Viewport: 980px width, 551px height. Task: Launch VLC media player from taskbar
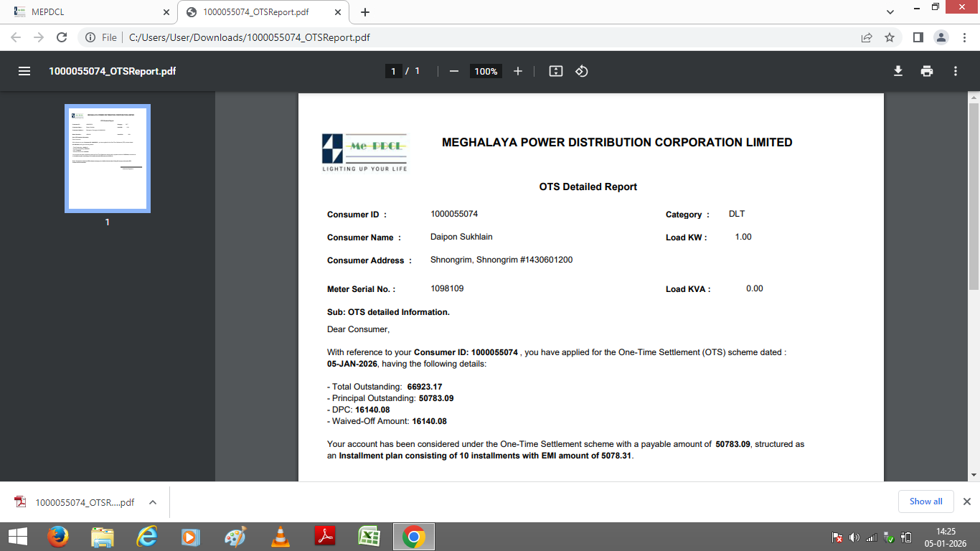(281, 537)
